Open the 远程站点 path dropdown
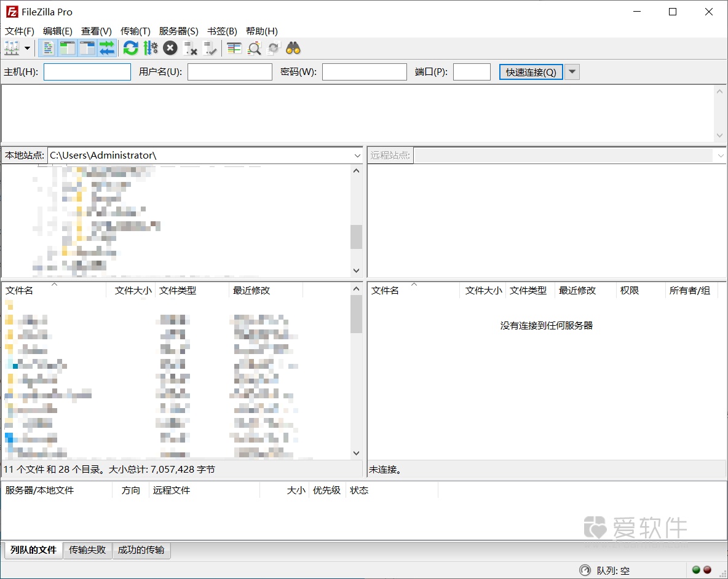Viewport: 728px width, 579px height. coord(720,156)
